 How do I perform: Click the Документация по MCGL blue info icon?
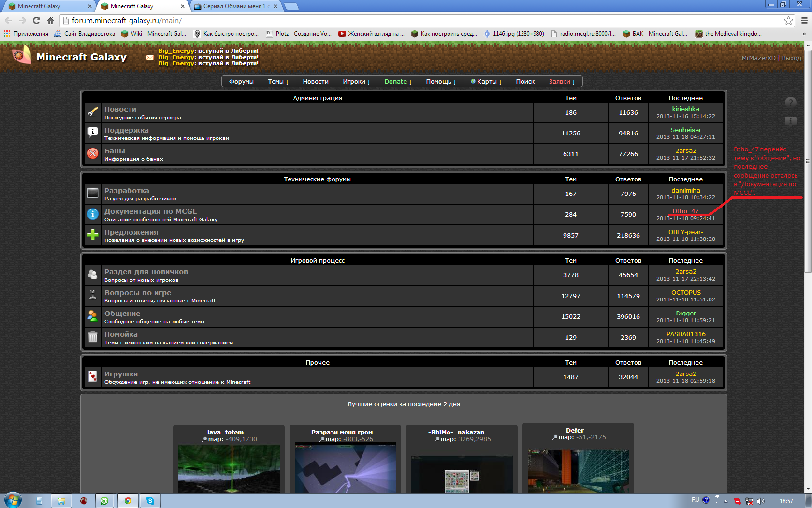(x=93, y=214)
